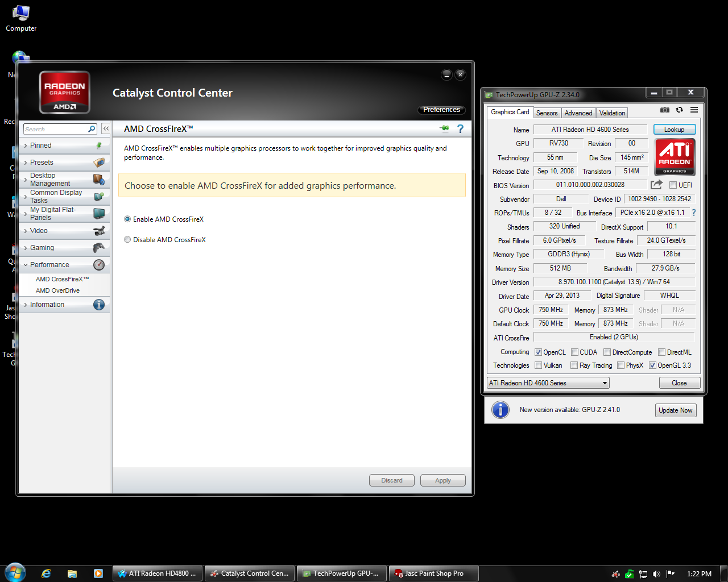Switch to the Validation tab in GPU-Z

coord(613,113)
